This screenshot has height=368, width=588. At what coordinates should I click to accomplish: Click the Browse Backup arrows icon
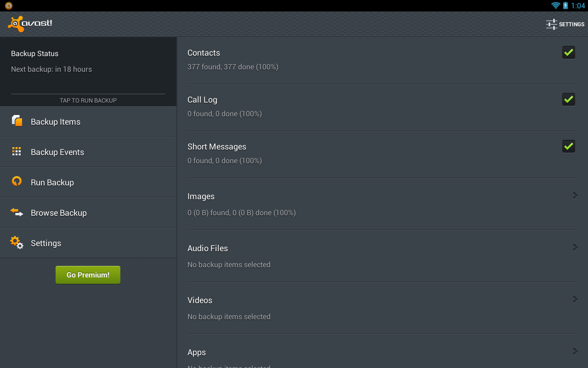point(17,212)
